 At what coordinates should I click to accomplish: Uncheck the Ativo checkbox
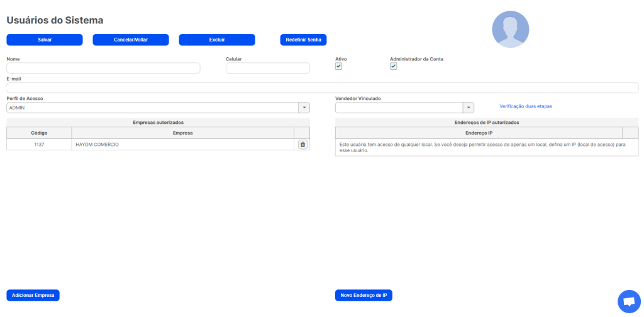338,67
